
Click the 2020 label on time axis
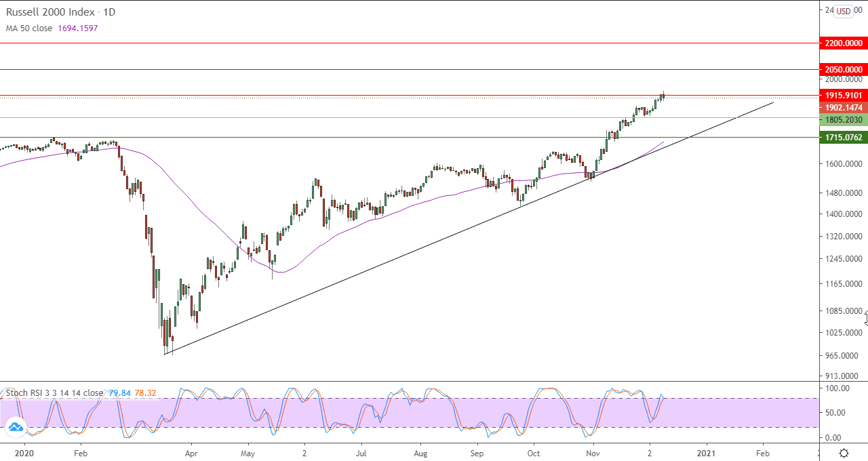tap(24, 452)
